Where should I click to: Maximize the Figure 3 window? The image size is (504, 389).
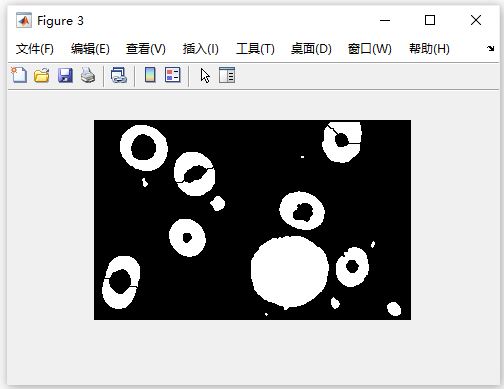coord(430,20)
